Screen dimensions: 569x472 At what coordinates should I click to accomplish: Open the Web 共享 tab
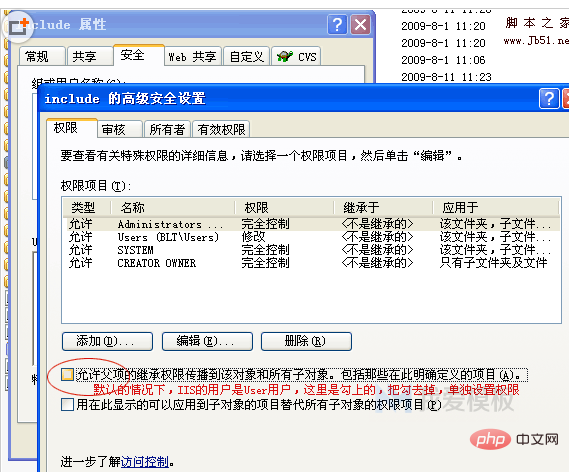193,56
